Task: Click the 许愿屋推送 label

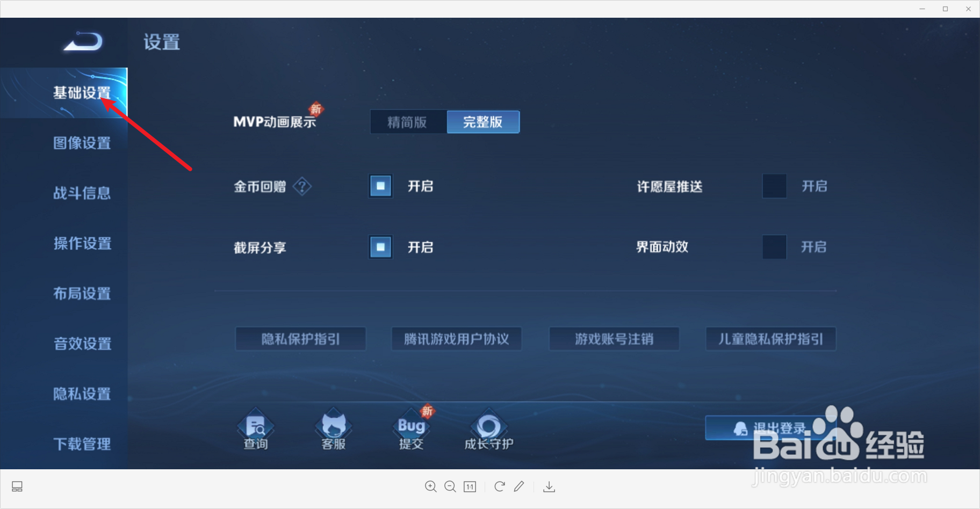Action: [669, 186]
